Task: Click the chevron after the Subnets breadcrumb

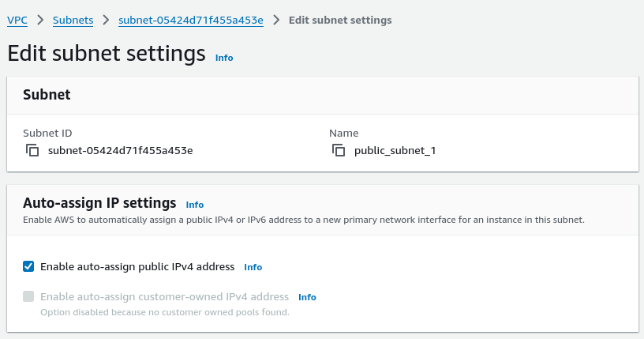Action: [x=106, y=20]
